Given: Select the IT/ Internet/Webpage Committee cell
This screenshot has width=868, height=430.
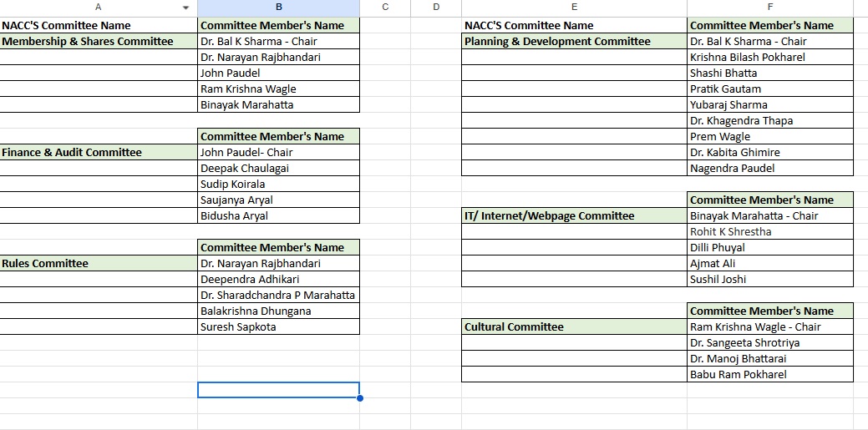Looking at the screenshot, I should (x=574, y=215).
